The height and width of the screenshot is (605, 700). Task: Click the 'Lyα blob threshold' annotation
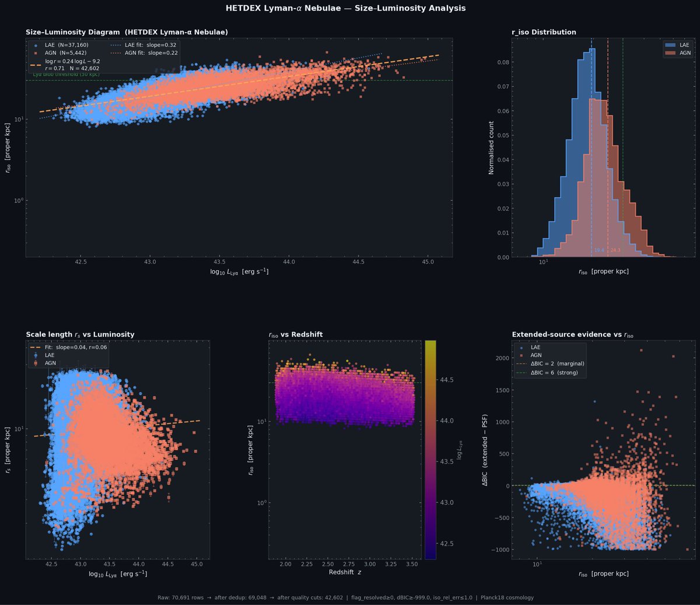pyautogui.click(x=66, y=75)
